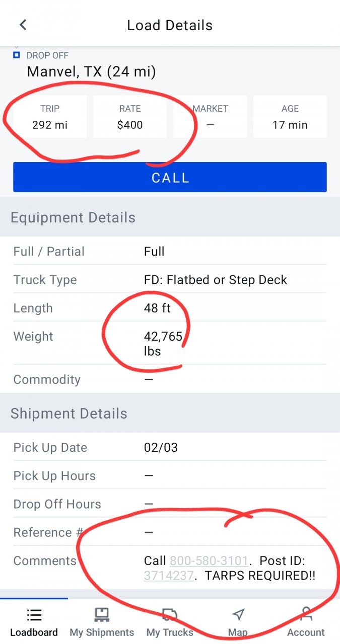Viewport: 340px width, 644px height.
Task: Open the Post ID 3714237 link
Action: [169, 575]
